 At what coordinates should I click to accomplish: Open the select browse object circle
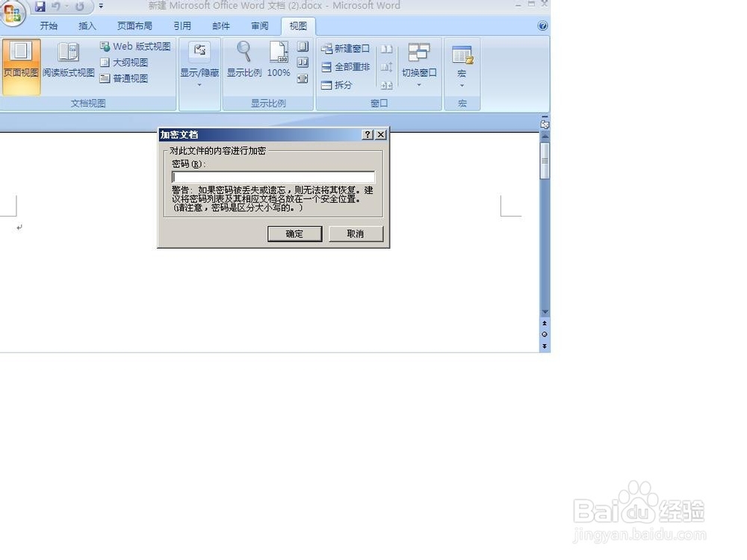tap(545, 335)
